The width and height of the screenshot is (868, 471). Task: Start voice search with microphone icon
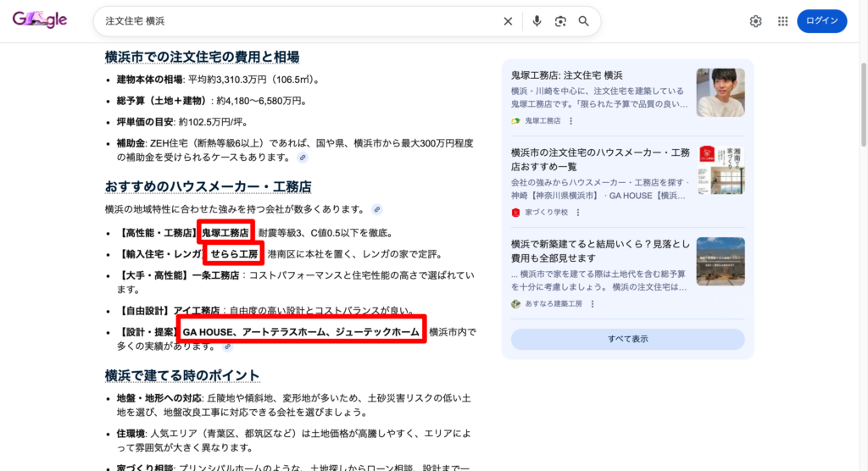click(537, 21)
